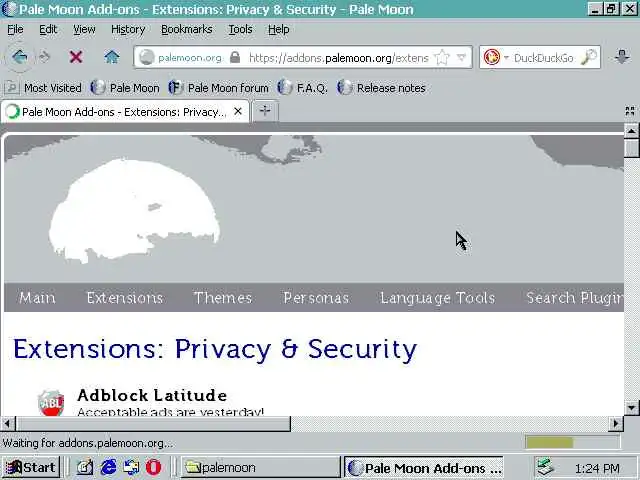
Task: Switch to Pale Moon Add-ons taskbar button
Action: (x=424, y=468)
